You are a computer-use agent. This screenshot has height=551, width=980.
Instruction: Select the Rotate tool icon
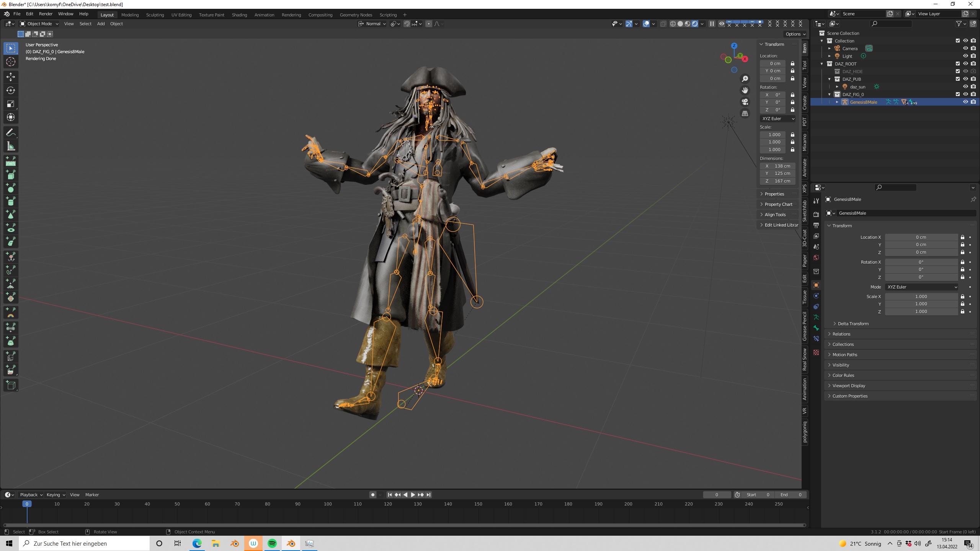coord(11,90)
